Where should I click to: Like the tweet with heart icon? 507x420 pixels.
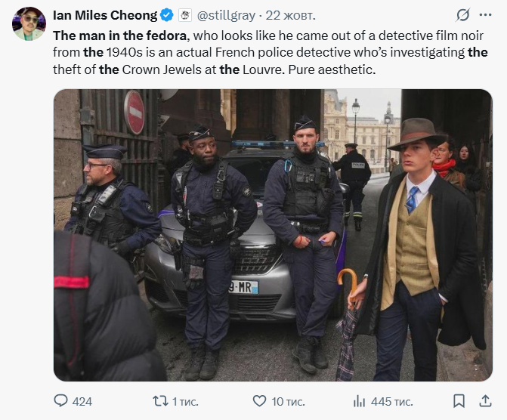tap(259, 401)
